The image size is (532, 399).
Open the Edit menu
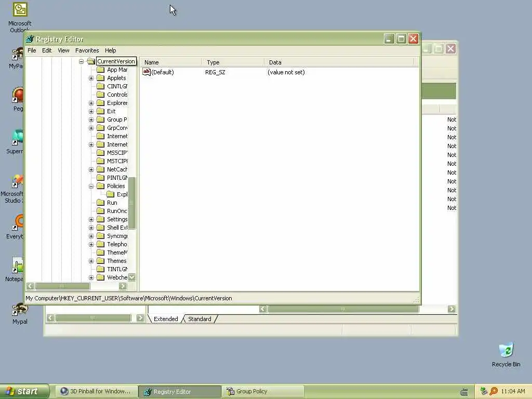[x=47, y=50]
